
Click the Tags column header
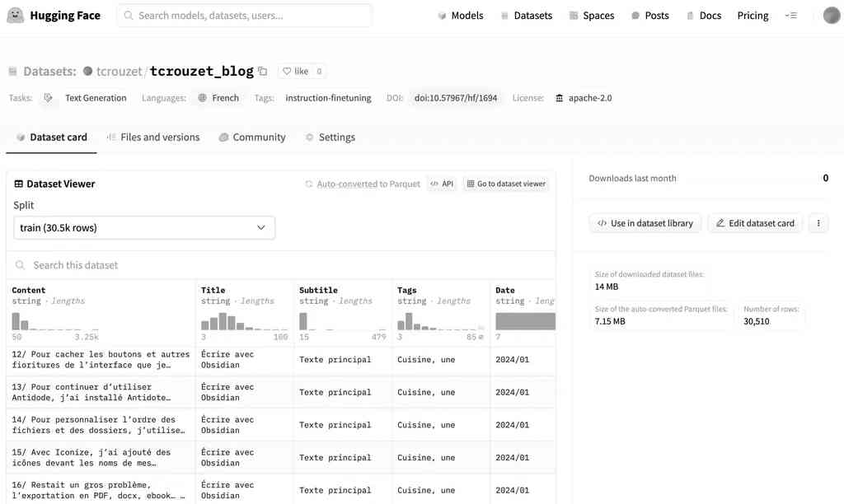coord(407,290)
